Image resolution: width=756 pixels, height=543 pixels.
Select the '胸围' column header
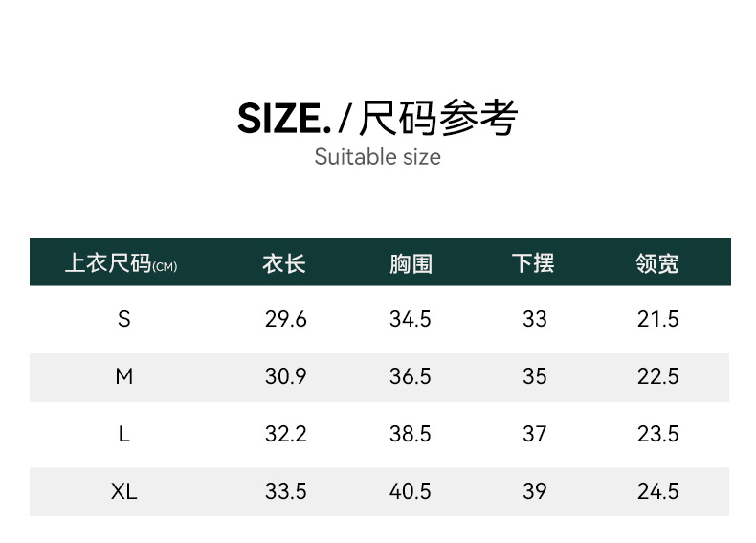point(411,263)
